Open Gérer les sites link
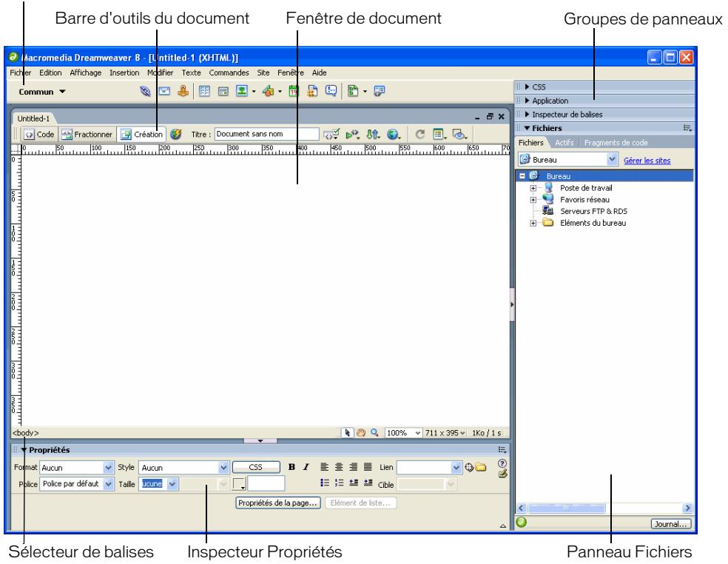Image resolution: width=728 pixels, height=564 pixels. 647,161
